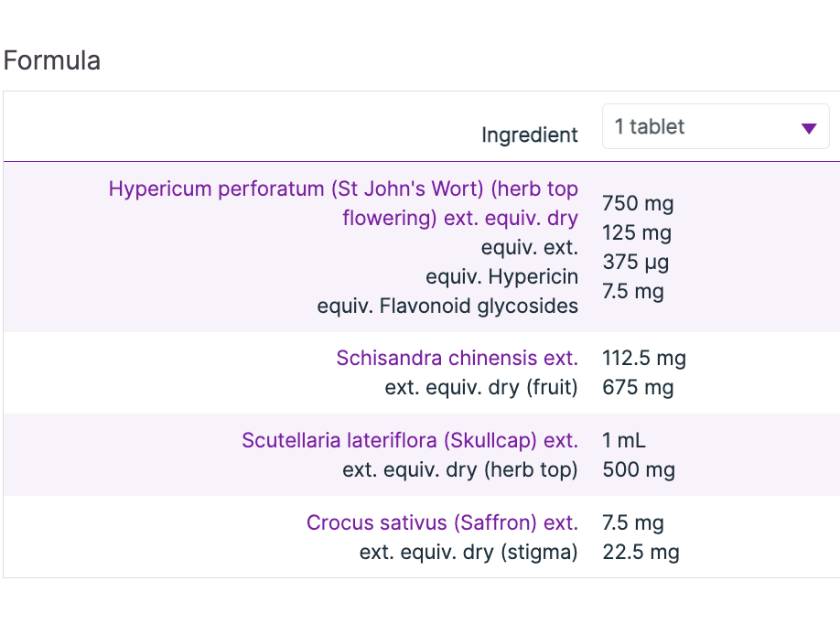Open Hypericum perforatum (St John's Wort) link
This screenshot has height=635, width=840.
point(343,189)
